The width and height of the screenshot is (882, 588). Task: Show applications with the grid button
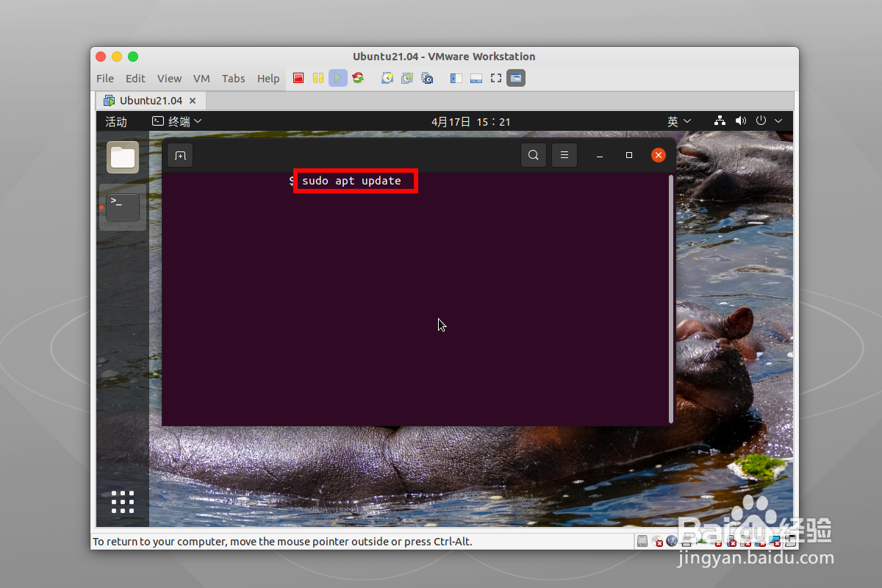[122, 501]
